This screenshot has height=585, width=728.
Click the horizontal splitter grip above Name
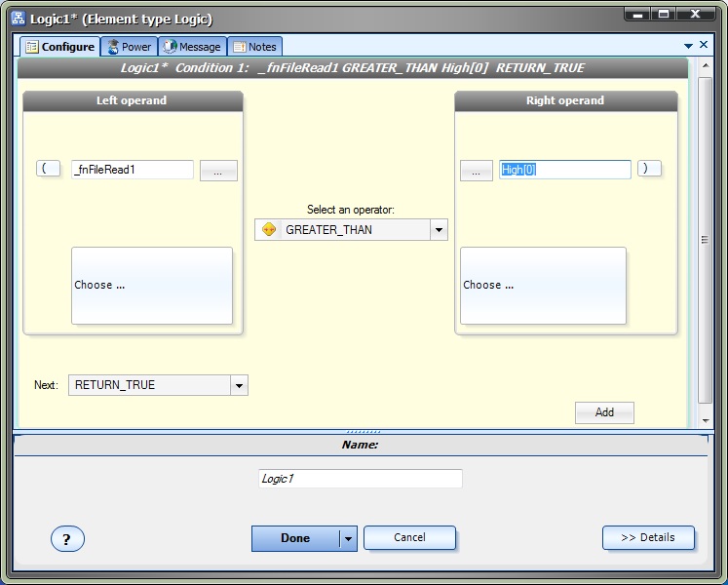tap(364, 432)
